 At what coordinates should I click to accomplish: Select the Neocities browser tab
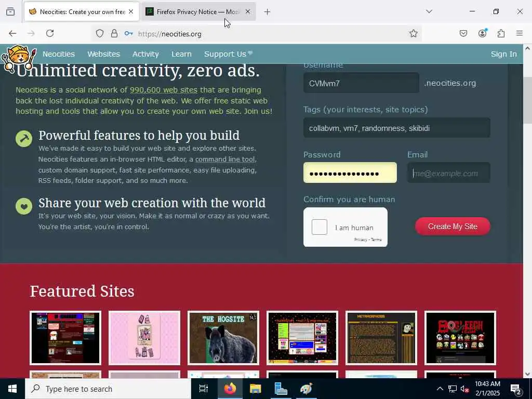(x=82, y=12)
